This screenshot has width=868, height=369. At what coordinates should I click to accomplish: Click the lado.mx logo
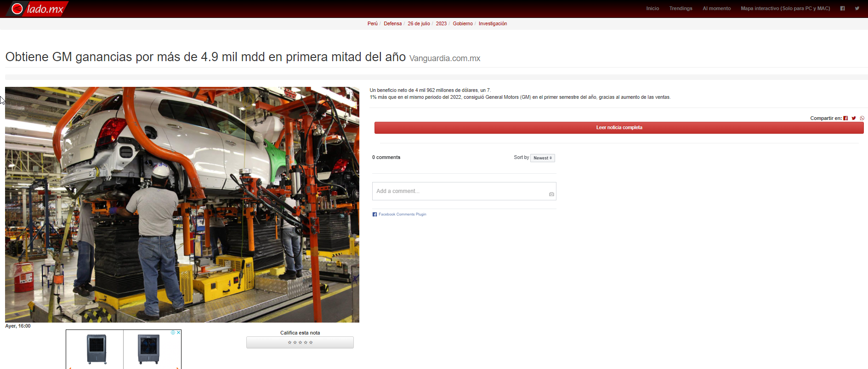pos(37,9)
